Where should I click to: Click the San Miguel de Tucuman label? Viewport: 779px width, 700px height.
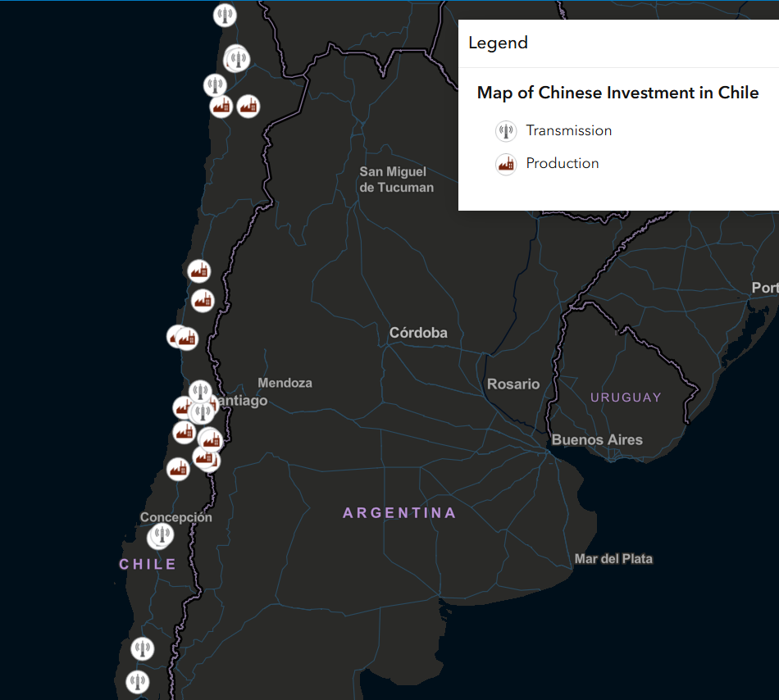pyautogui.click(x=396, y=180)
